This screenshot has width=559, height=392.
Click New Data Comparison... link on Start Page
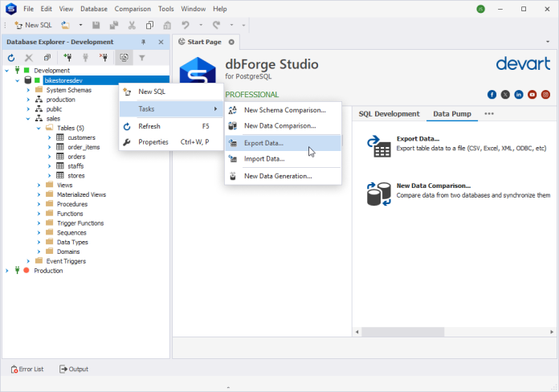(x=434, y=186)
